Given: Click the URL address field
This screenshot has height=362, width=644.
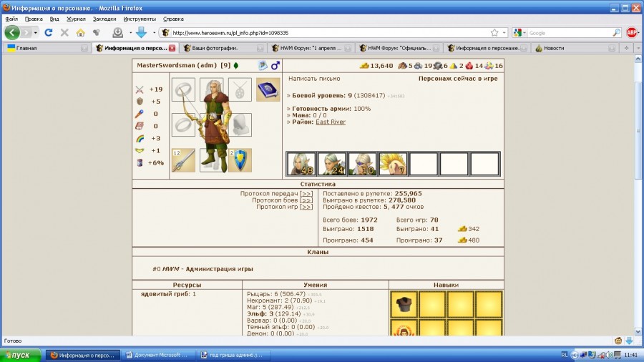Looking at the screenshot, I should [x=328, y=33].
